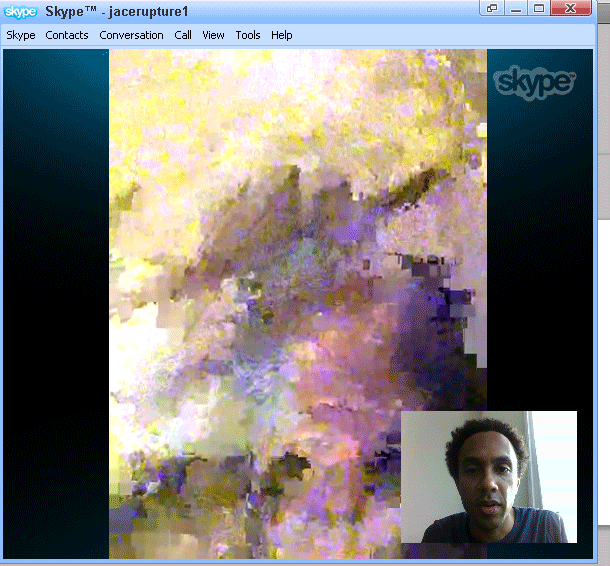610x566 pixels.
Task: Open the Help menu
Action: (x=282, y=35)
